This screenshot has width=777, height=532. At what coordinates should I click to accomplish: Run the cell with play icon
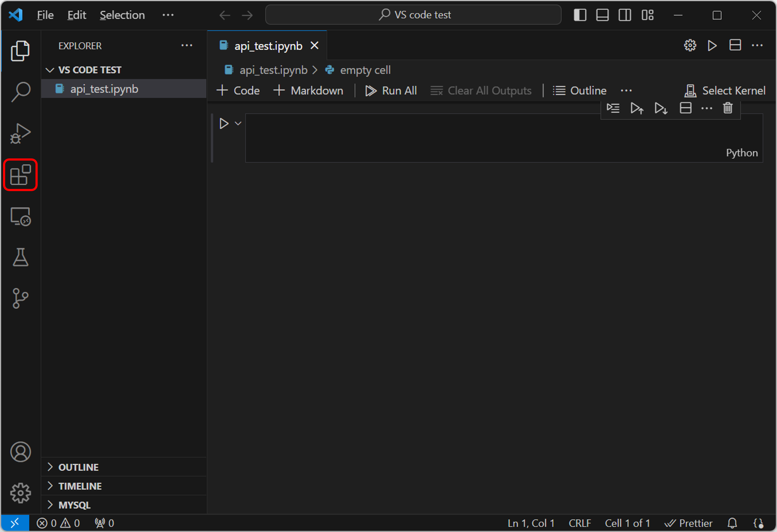click(224, 124)
